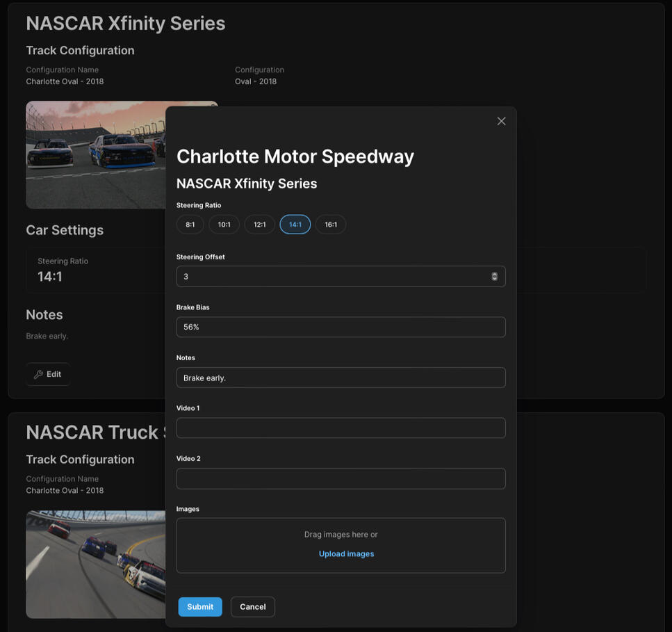Click into the Notes text field

click(341, 378)
